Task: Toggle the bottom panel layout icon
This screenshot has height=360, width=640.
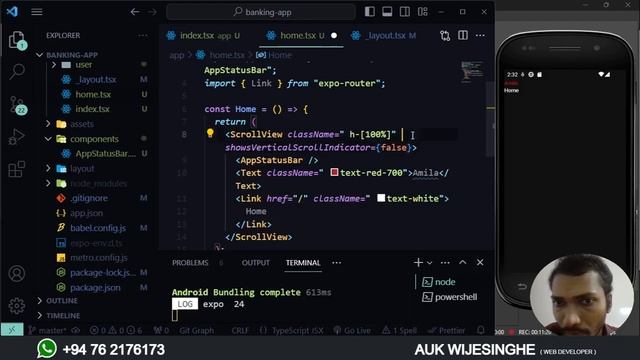Action: [387, 11]
